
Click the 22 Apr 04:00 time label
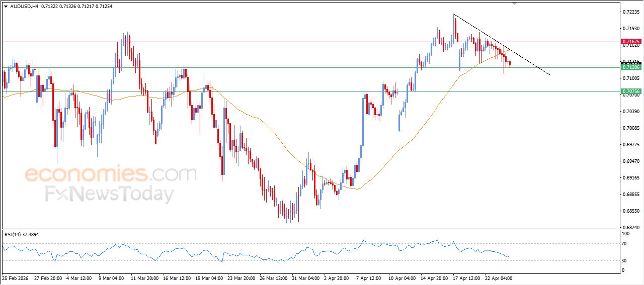tap(498, 277)
